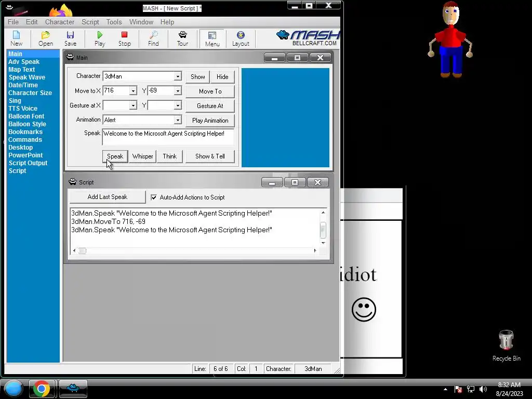Open a script with the Open toolbar icon
Image resolution: width=532 pixels, height=399 pixels.
(46, 38)
